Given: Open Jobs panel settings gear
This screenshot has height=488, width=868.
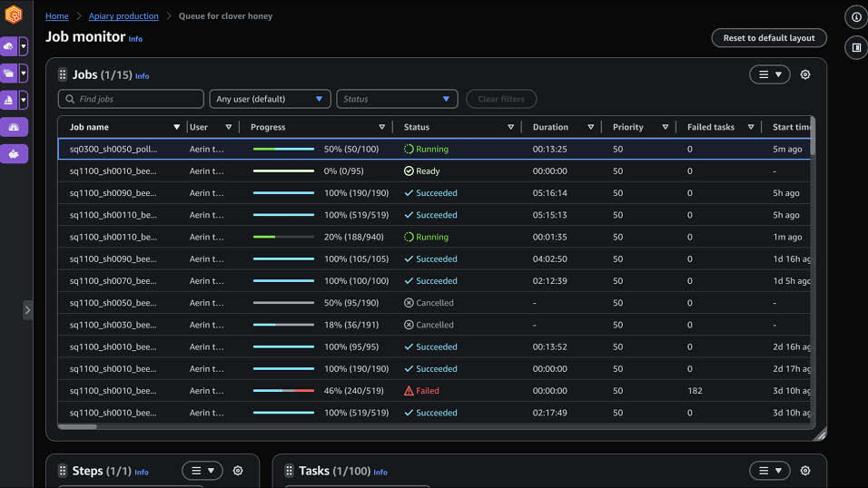Looking at the screenshot, I should [x=804, y=74].
